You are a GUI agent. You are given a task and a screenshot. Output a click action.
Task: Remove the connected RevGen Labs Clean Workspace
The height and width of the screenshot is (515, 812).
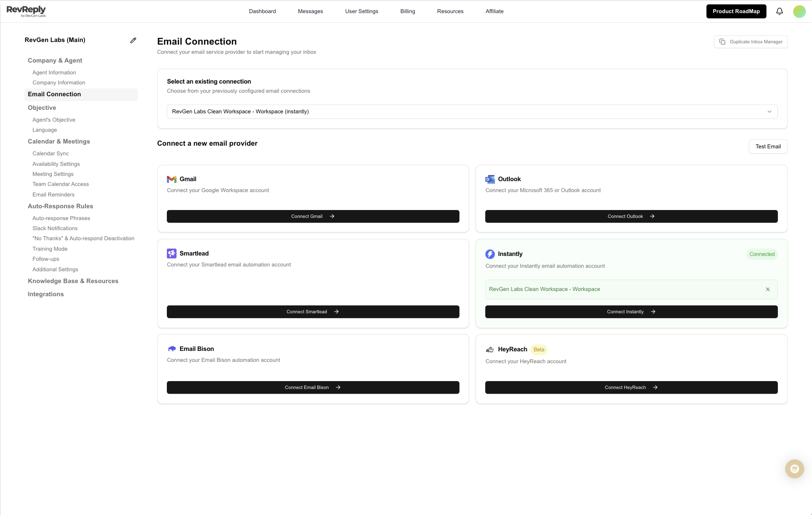pos(768,289)
